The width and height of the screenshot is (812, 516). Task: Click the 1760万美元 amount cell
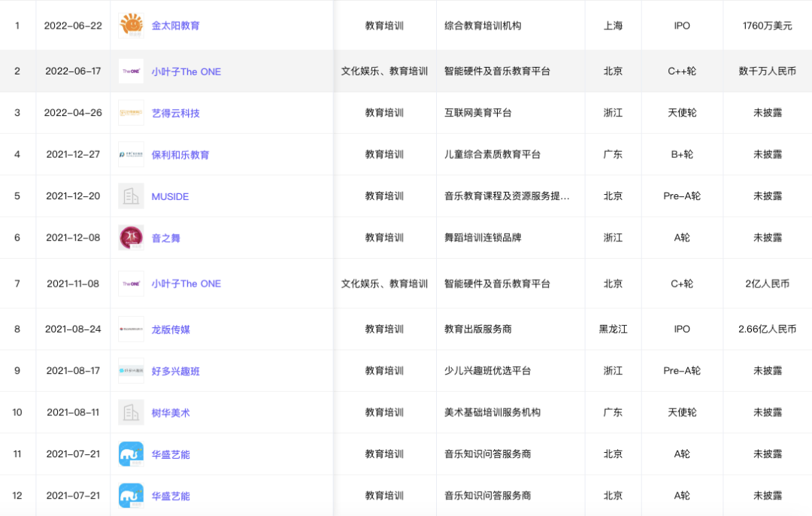point(767,26)
